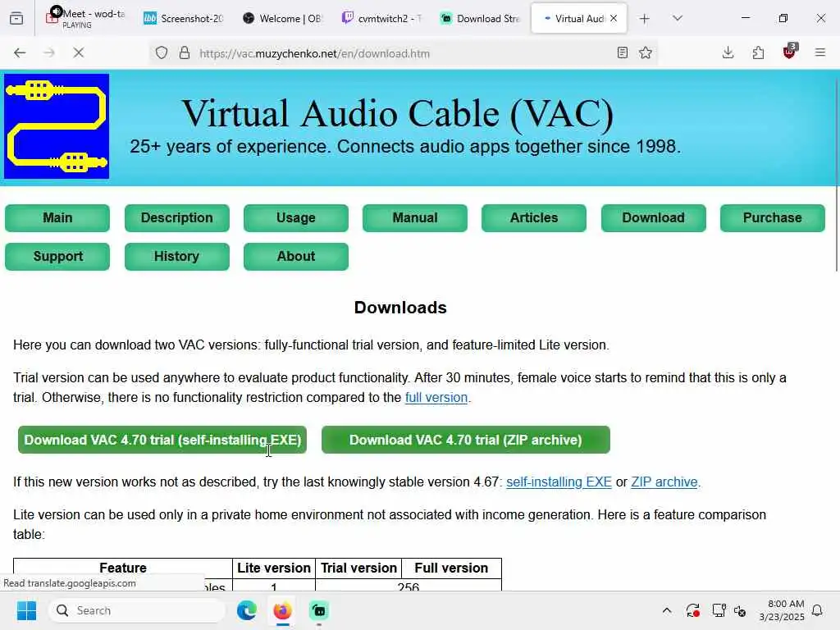Screen dimensions: 840x630
Task: Open Articles page button
Action: 533,218
